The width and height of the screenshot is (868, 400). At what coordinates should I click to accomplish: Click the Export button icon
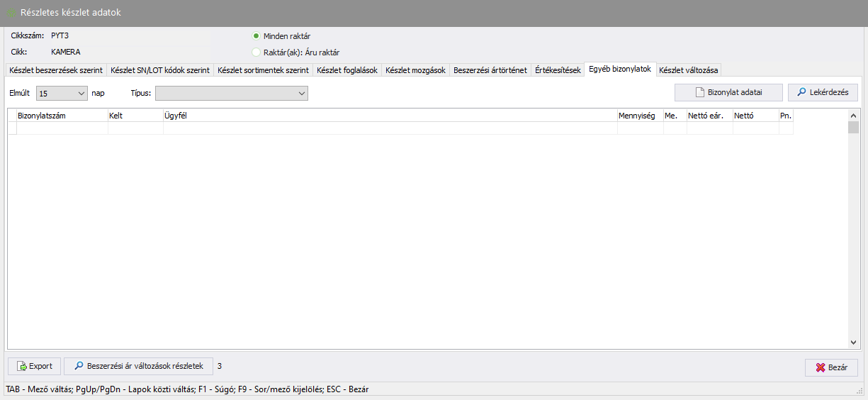[23, 366]
